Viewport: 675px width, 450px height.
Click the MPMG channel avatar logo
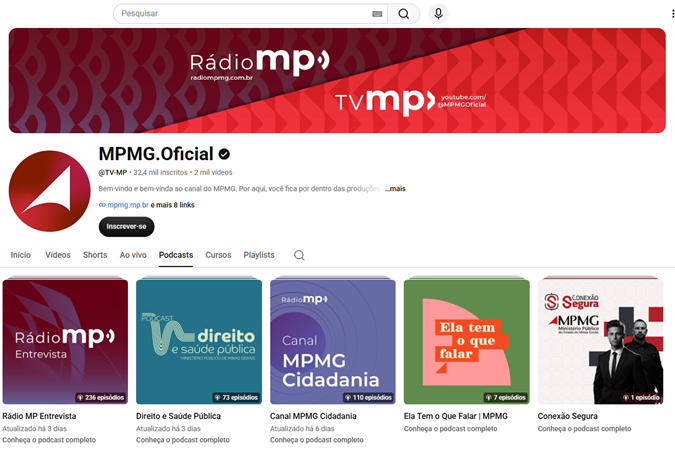tap(50, 191)
